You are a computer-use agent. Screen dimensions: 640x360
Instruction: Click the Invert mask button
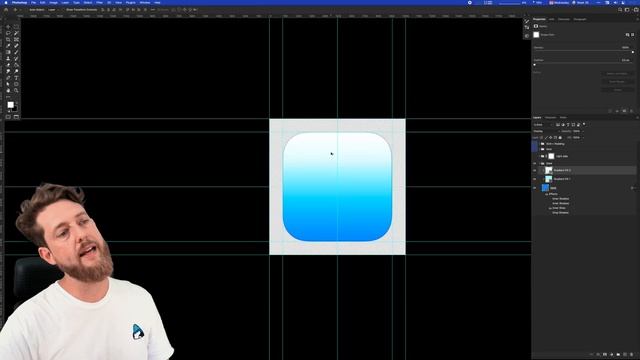point(617,90)
